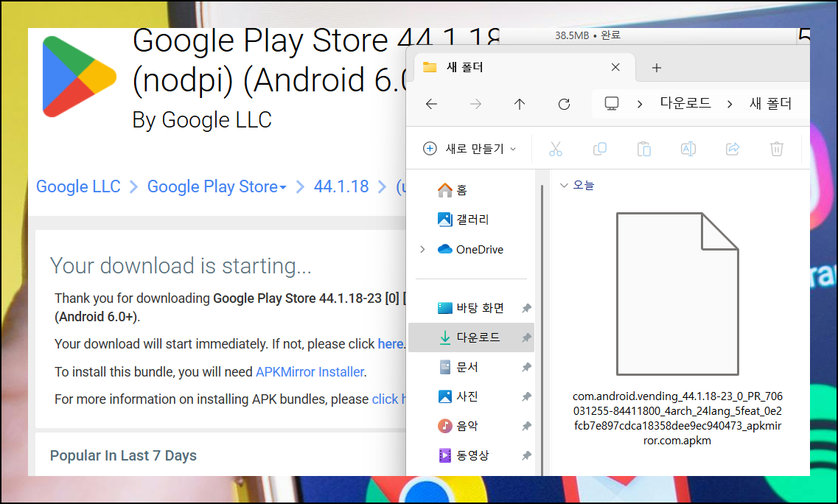The height and width of the screenshot is (504, 838).
Task: Click the Delete trash icon
Action: pos(777,149)
